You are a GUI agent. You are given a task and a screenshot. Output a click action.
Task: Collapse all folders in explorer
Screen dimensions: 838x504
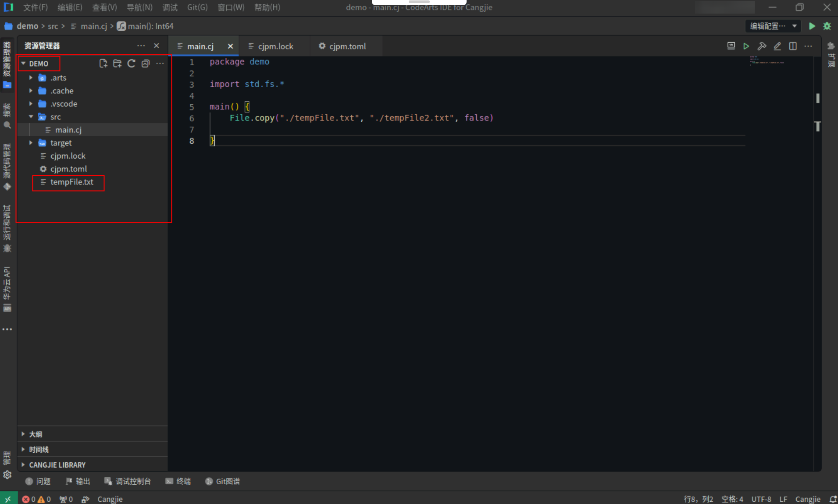tap(146, 64)
